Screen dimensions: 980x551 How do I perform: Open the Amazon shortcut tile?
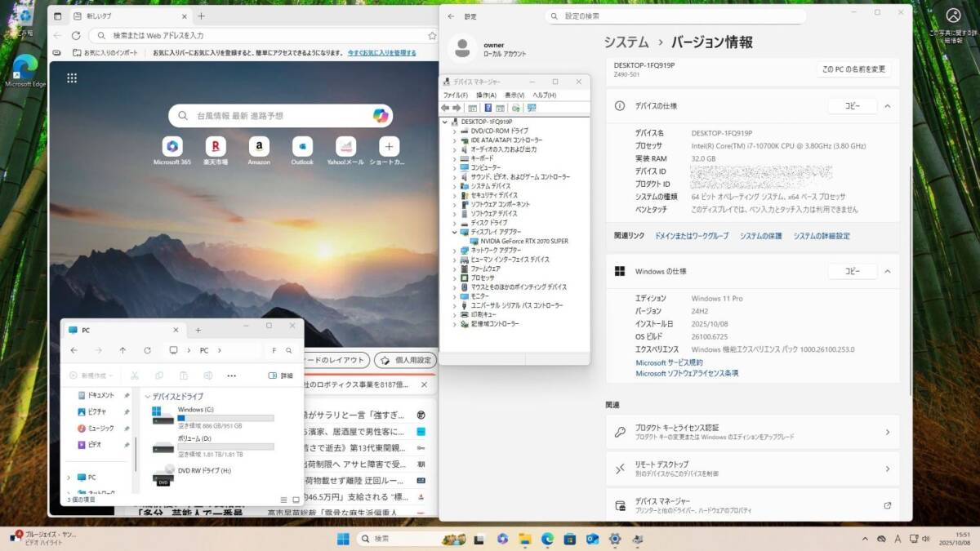(259, 147)
